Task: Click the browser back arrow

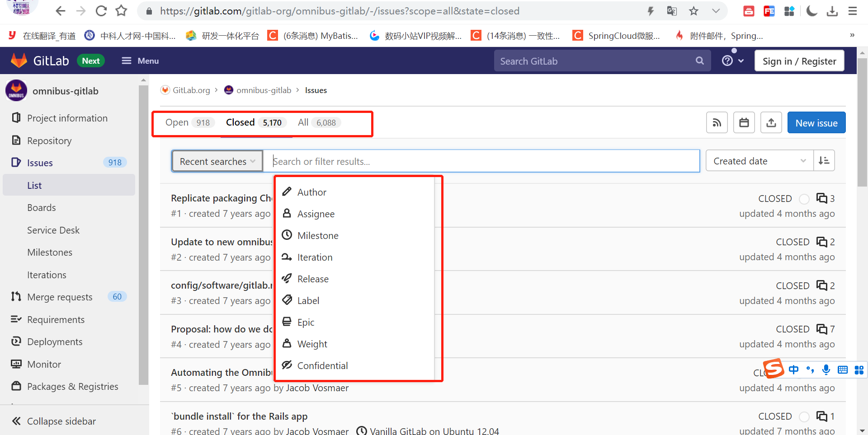Action: [x=60, y=11]
